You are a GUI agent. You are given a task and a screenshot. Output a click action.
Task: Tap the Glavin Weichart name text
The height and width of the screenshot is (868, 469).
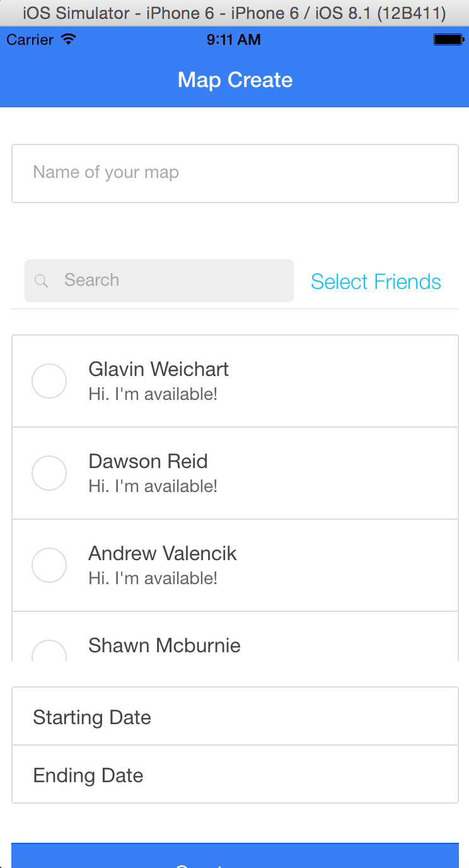pos(158,369)
